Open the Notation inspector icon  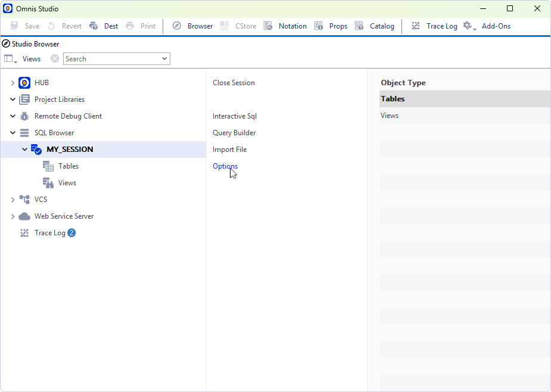click(x=268, y=26)
